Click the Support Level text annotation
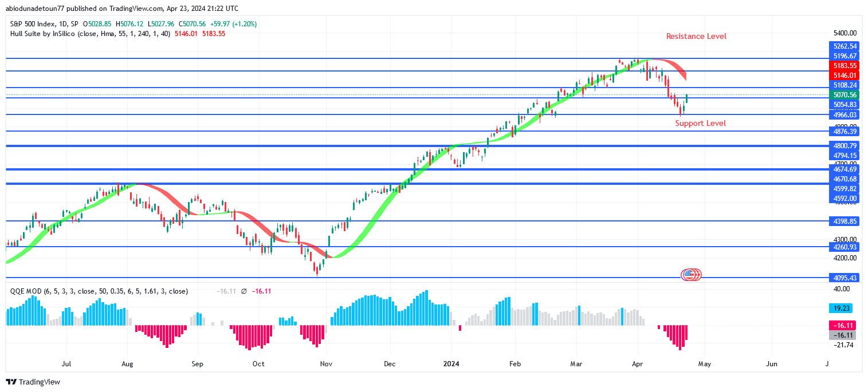Viewport: 868px width, 392px height. coord(700,123)
